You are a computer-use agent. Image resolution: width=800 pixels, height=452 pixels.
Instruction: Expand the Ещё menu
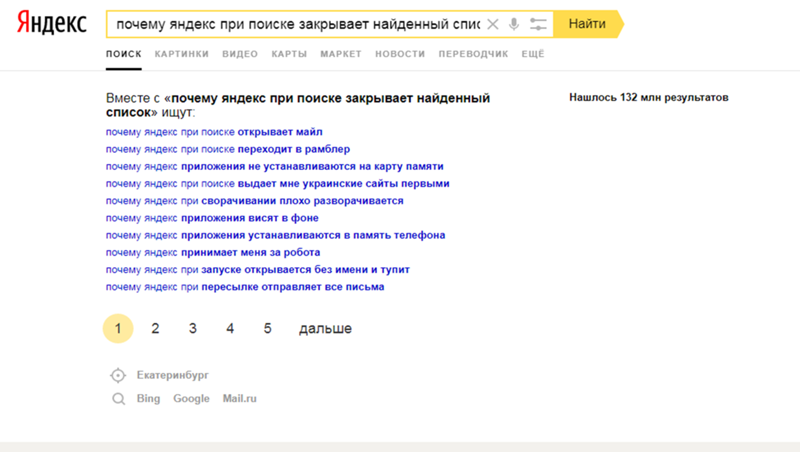tap(533, 54)
